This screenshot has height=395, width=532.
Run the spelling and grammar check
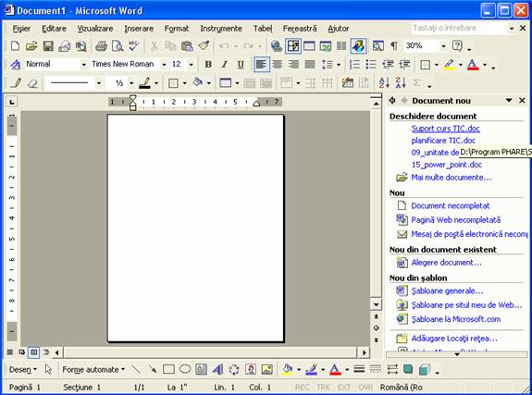(133, 46)
